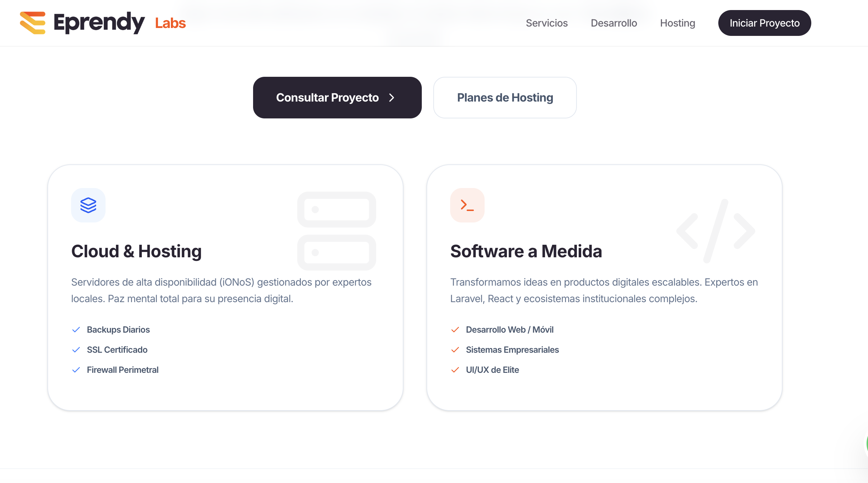Click the Sistemas Empresariales list item

[505, 350]
